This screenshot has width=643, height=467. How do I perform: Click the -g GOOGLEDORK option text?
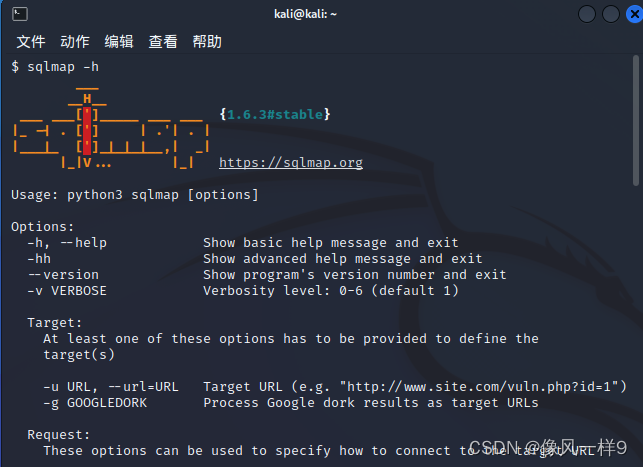(x=95, y=403)
